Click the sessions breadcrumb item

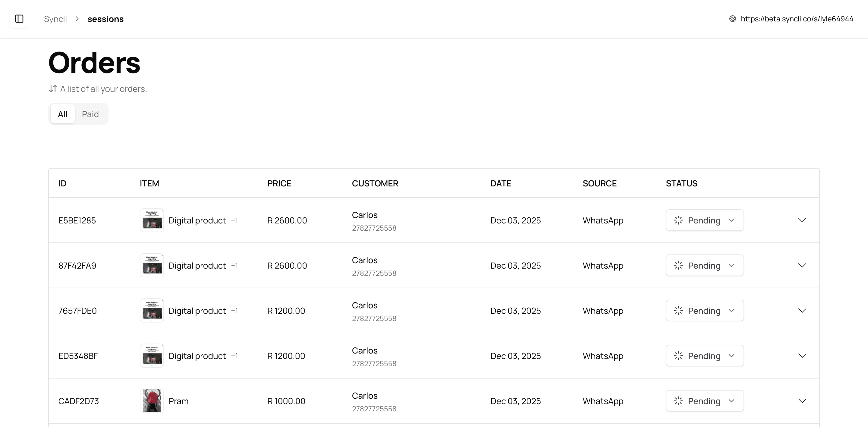click(x=105, y=19)
